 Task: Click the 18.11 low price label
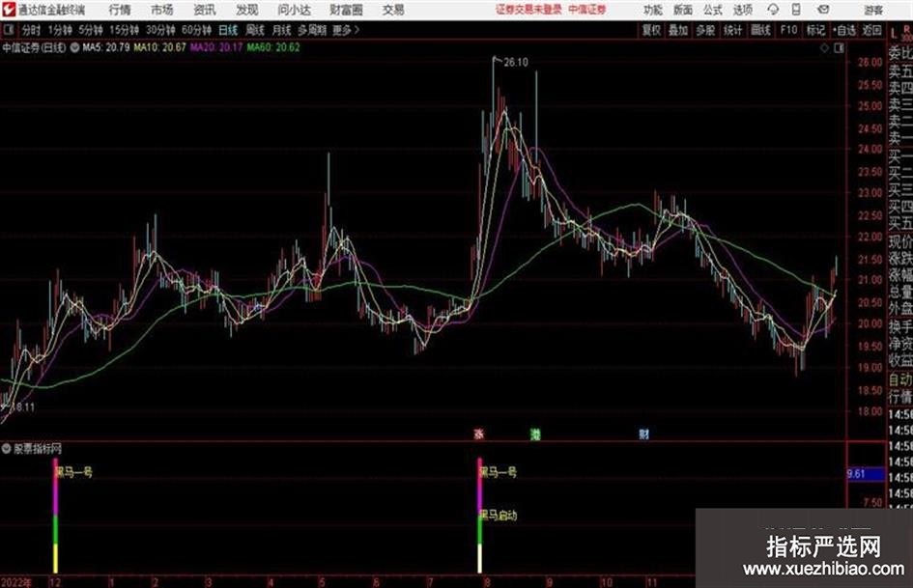click(x=22, y=406)
